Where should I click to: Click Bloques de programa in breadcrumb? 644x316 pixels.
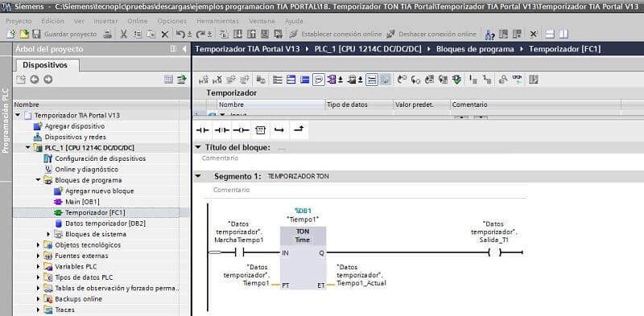coord(475,49)
